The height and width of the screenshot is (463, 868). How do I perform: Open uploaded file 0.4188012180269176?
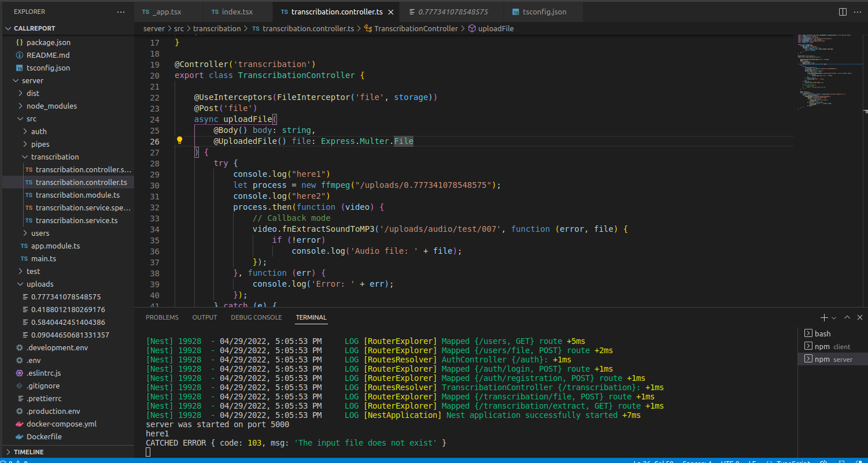pyautogui.click(x=68, y=309)
